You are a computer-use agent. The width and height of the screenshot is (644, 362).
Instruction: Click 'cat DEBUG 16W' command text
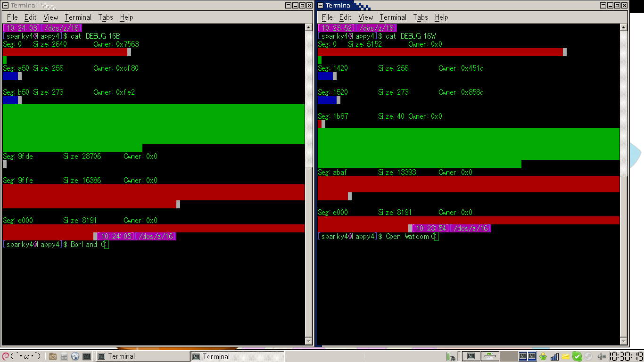click(411, 36)
